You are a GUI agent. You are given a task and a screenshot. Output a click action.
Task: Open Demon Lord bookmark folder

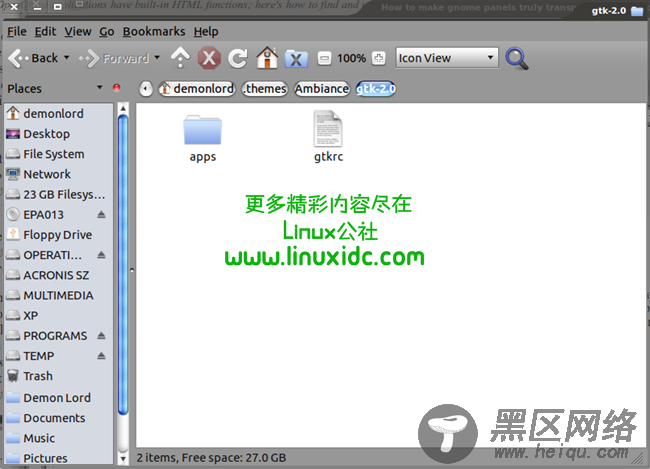click(x=58, y=398)
